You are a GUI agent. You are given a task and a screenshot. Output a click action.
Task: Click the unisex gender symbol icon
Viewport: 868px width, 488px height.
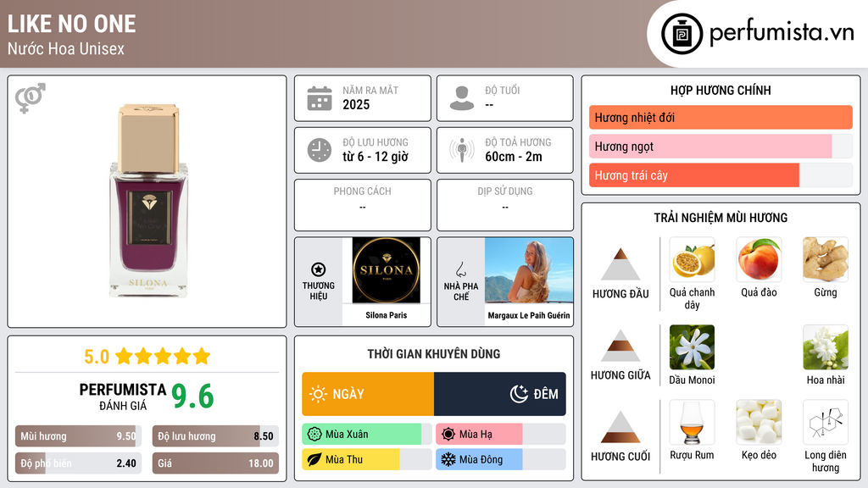click(x=31, y=98)
